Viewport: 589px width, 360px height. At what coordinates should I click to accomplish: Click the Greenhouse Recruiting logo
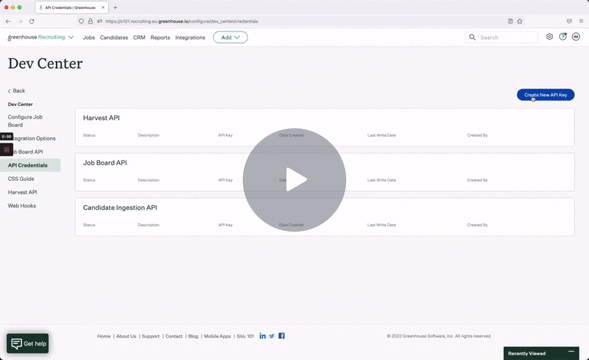[x=36, y=37]
